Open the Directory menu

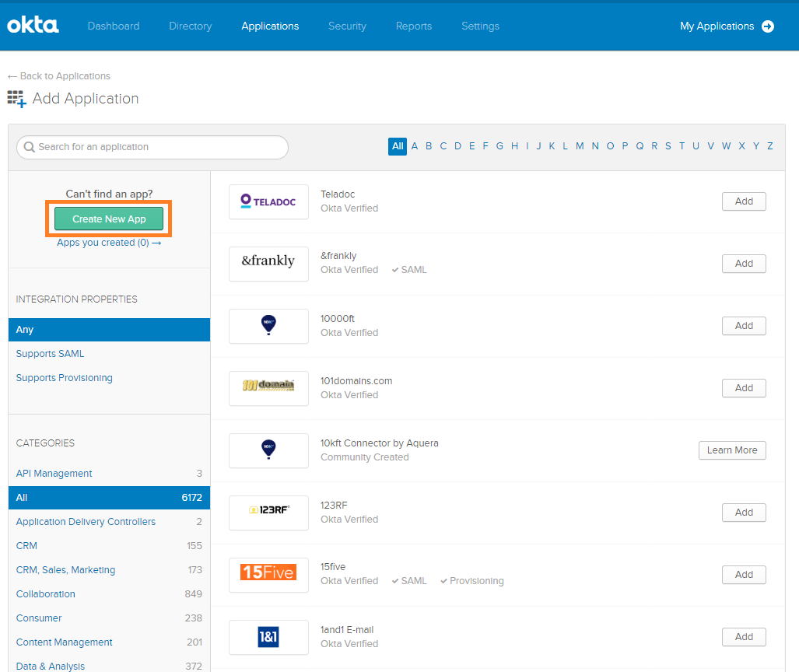click(190, 26)
